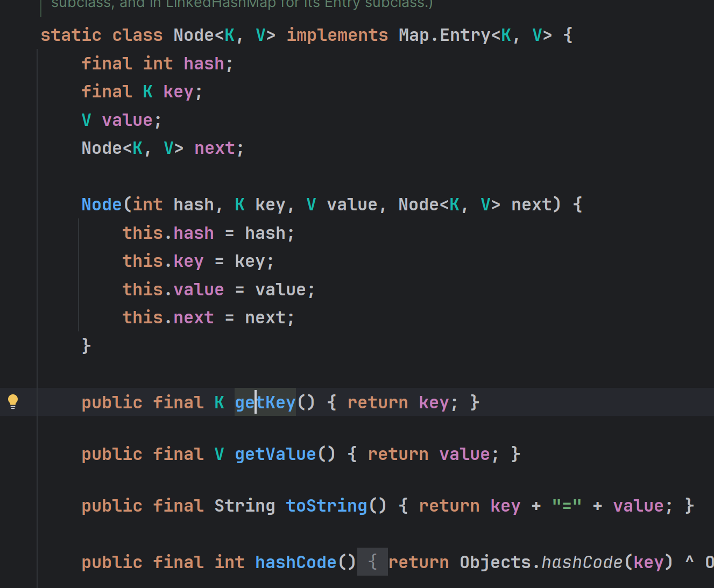
Task: Click the getValue method name
Action: 275,454
